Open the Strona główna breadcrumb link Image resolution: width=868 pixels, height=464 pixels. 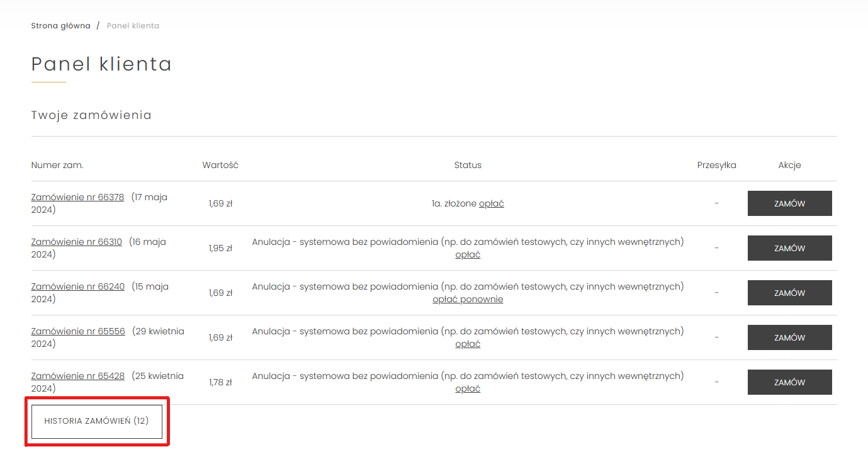pyautogui.click(x=60, y=26)
